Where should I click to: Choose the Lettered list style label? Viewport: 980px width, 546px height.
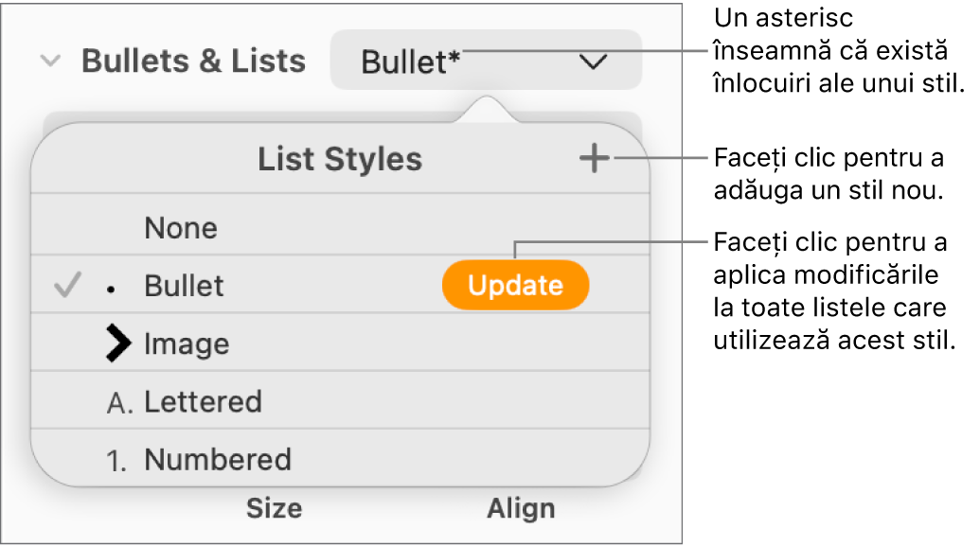click(203, 402)
